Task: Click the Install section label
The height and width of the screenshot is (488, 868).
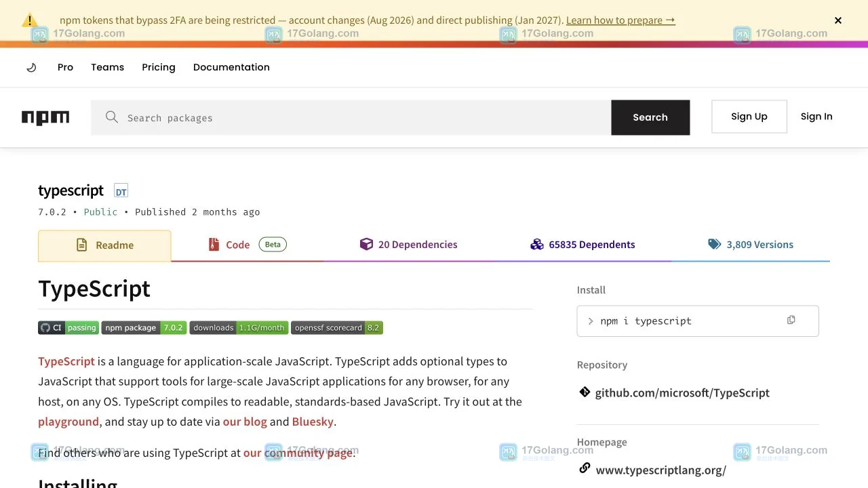Action: tap(591, 290)
